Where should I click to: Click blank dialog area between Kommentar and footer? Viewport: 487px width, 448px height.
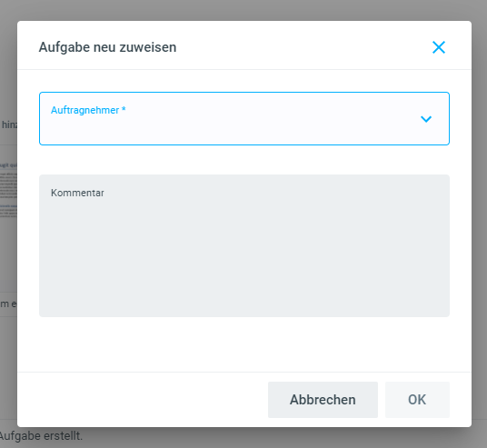pos(244,344)
